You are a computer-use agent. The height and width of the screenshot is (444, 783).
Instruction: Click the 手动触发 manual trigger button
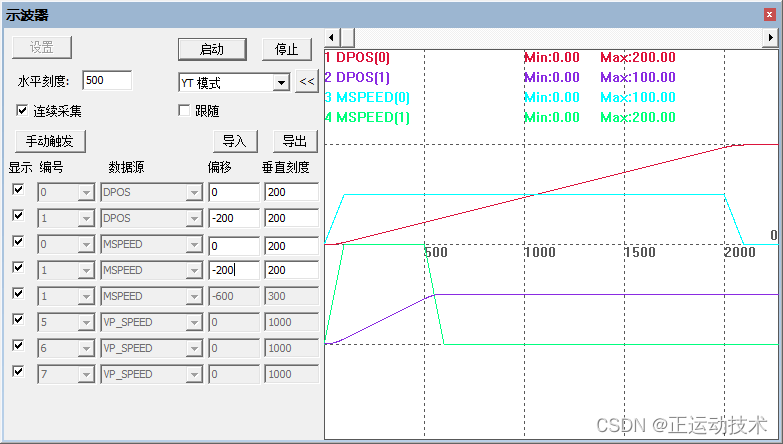[x=50, y=141]
